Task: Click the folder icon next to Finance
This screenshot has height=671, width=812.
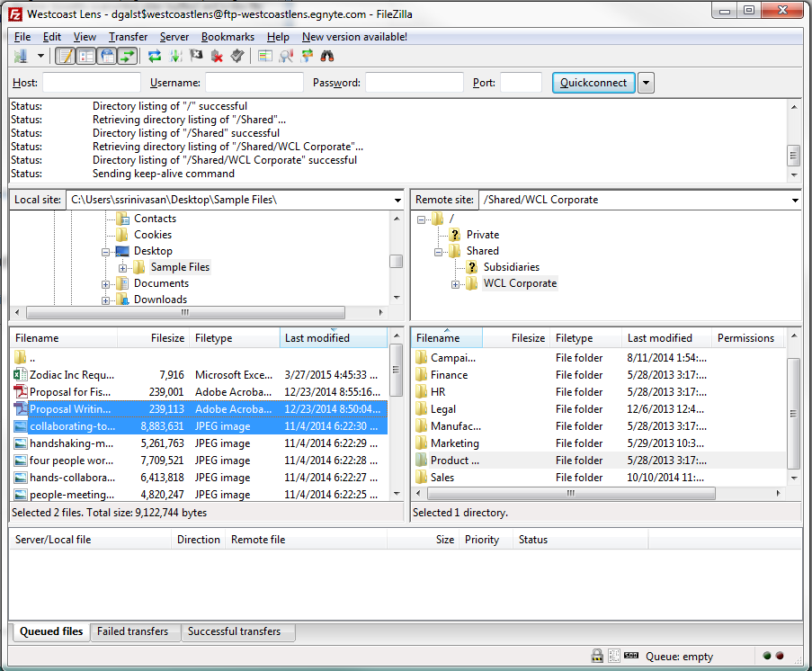Action: (422, 374)
